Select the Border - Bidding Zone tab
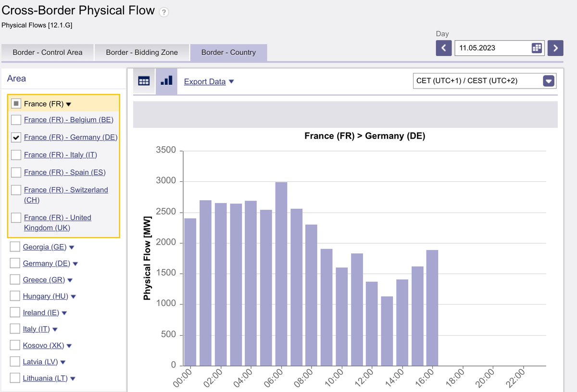Image resolution: width=577 pixels, height=392 pixels. coord(142,52)
